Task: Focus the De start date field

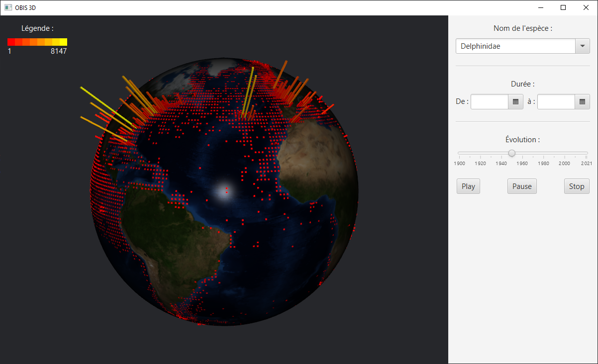Action: [x=490, y=102]
